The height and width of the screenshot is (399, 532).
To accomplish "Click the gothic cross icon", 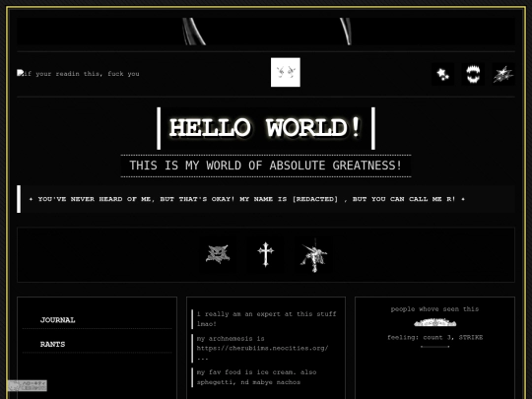I will point(265,254).
